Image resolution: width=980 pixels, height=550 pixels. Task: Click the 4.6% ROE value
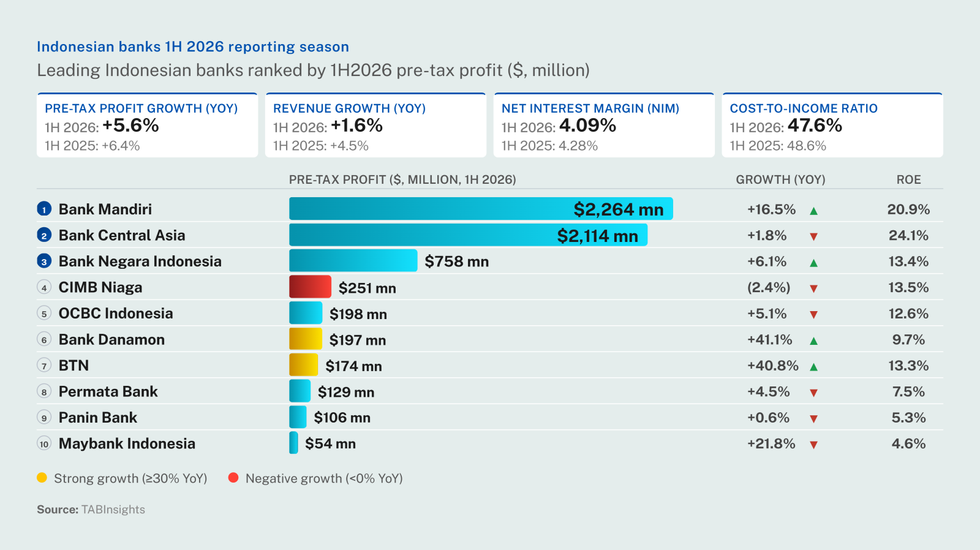pos(908,443)
